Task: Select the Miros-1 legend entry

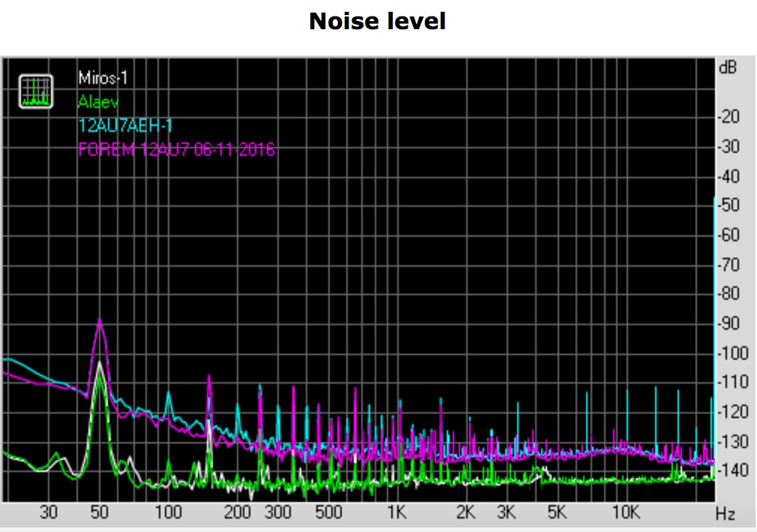Action: point(100,79)
